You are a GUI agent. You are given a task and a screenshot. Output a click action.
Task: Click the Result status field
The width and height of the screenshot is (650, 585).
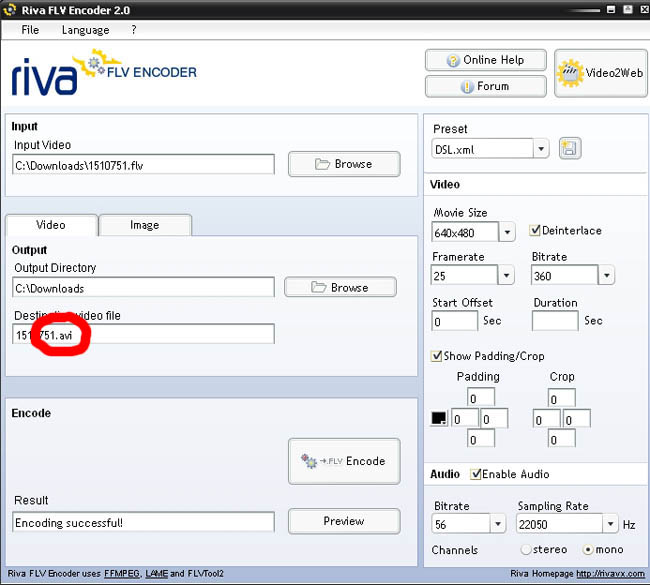click(143, 522)
